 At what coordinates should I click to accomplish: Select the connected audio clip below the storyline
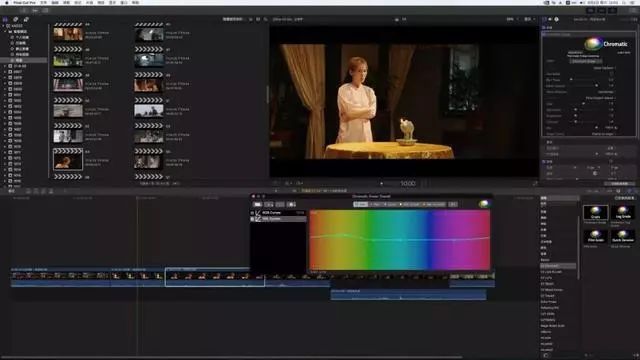click(408, 295)
